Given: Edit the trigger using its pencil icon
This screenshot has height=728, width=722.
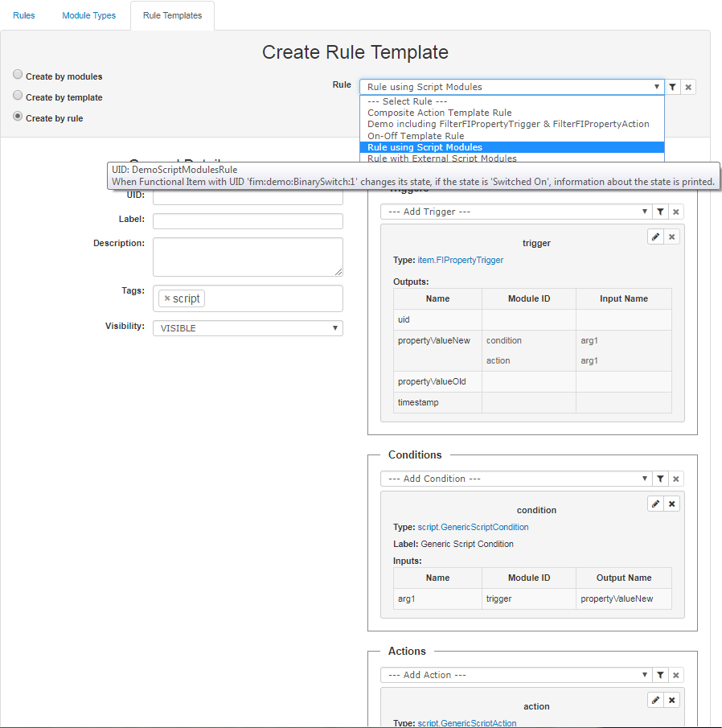Looking at the screenshot, I should tap(654, 236).
